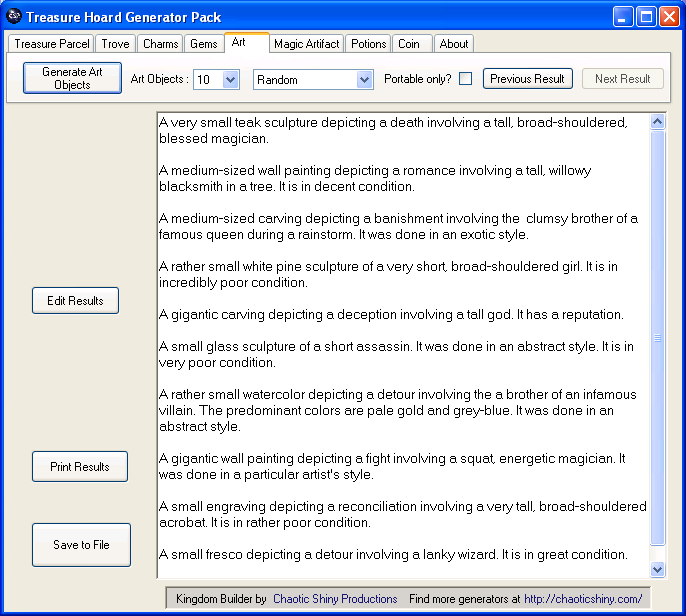Click the 'gigantic carving depicting a deception' text
This screenshot has width=686, height=616.
[391, 315]
